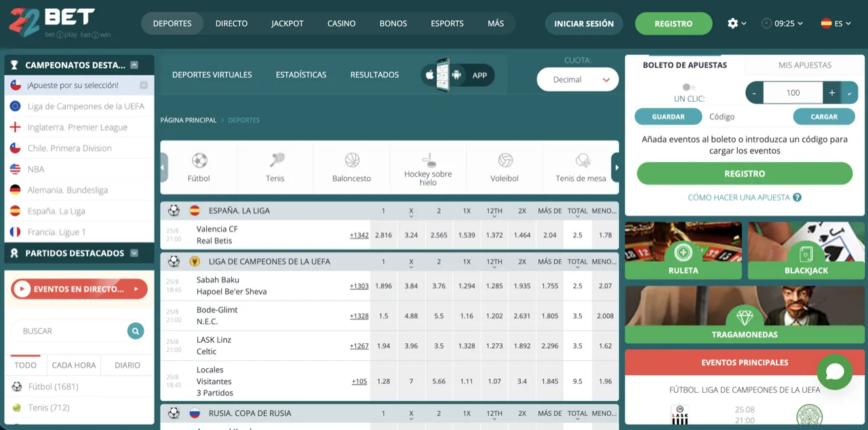Click the Chile flag for Primera Division

click(x=15, y=148)
